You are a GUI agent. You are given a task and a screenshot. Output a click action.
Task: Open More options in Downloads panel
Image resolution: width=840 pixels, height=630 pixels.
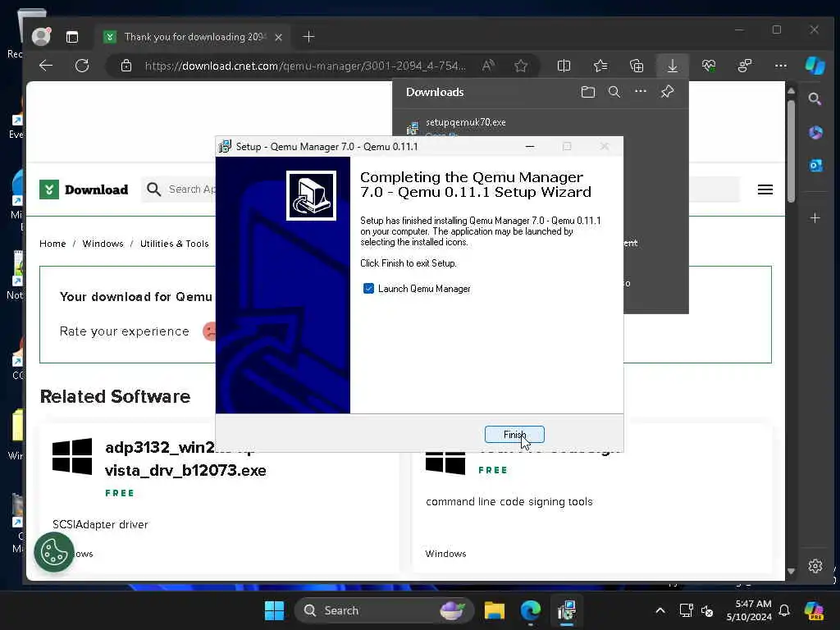[640, 92]
